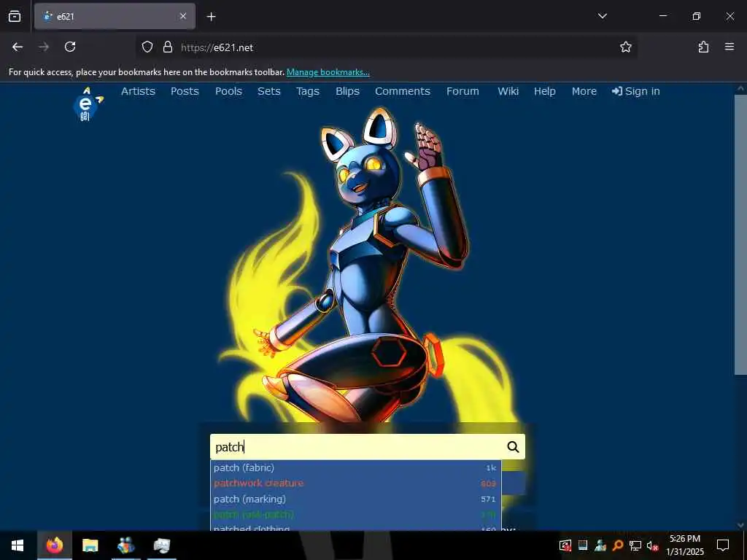Close the e621 tab
747x560 pixels.
click(183, 16)
